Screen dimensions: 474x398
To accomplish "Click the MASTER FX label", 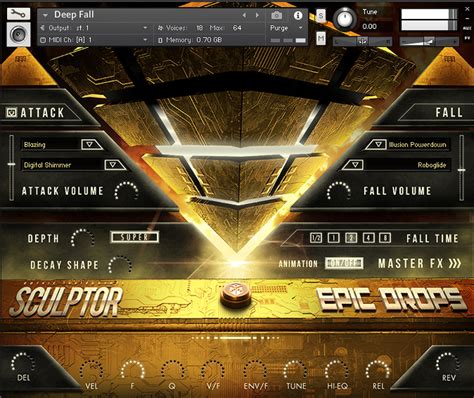I will 411,263.
